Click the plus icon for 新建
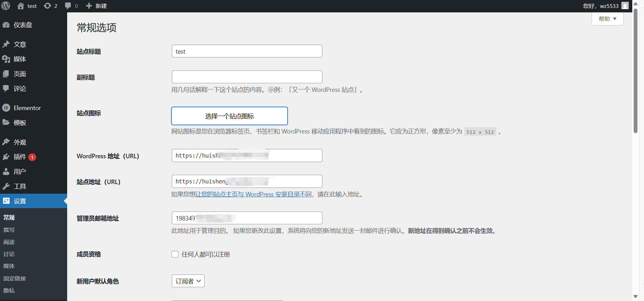644x301 pixels. pyautogui.click(x=89, y=6)
